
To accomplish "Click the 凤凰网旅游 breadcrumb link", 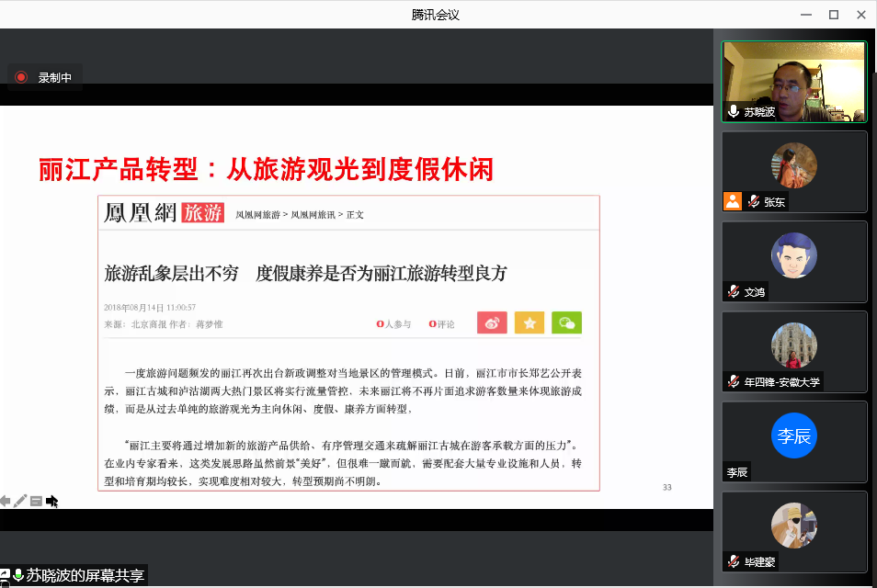I will click(x=257, y=215).
